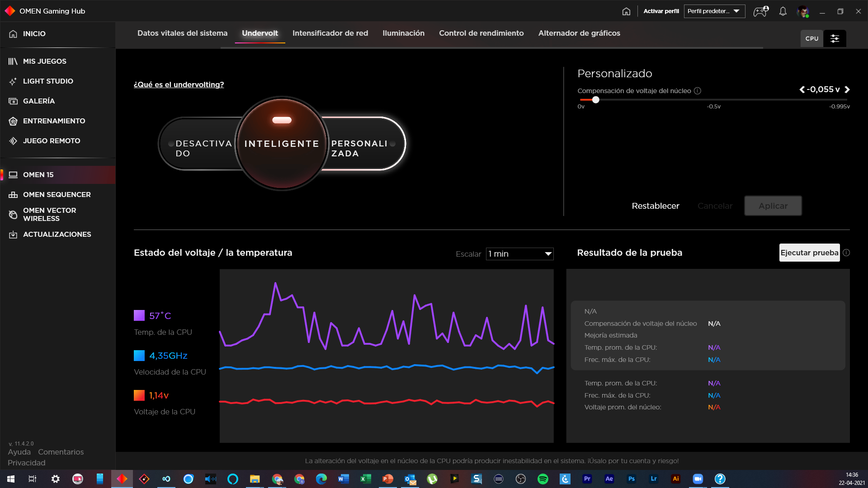868x488 pixels.
Task: Switch to the Iluminación tab
Action: (x=403, y=33)
